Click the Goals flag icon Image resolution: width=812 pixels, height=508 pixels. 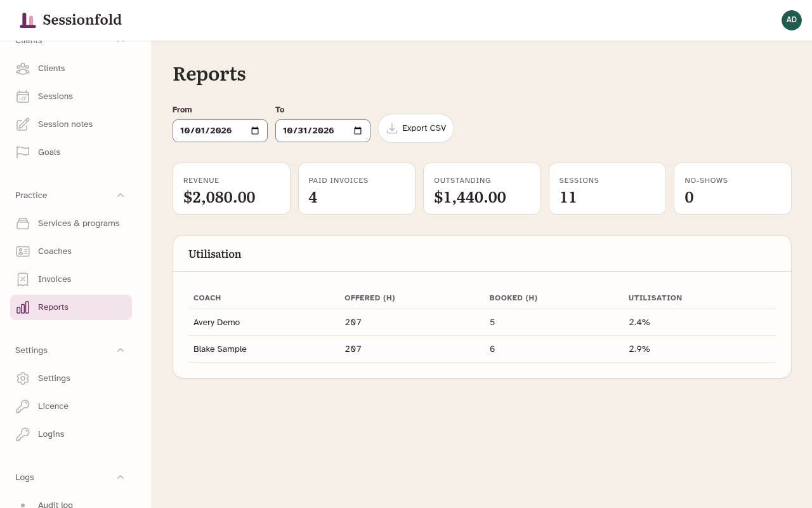[x=23, y=152]
